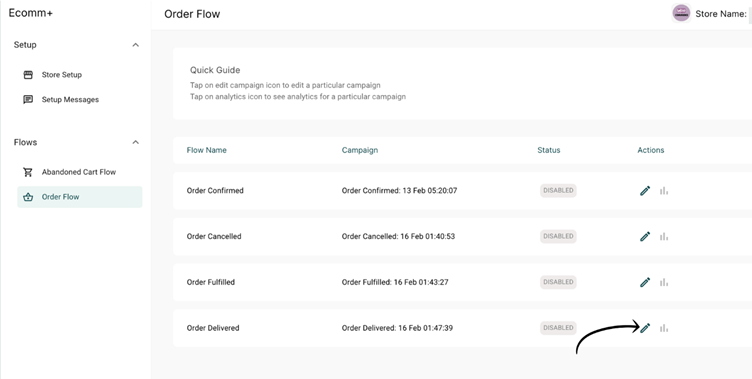View analytics for Order Cancelled
This screenshot has height=379, width=752.
coord(664,237)
